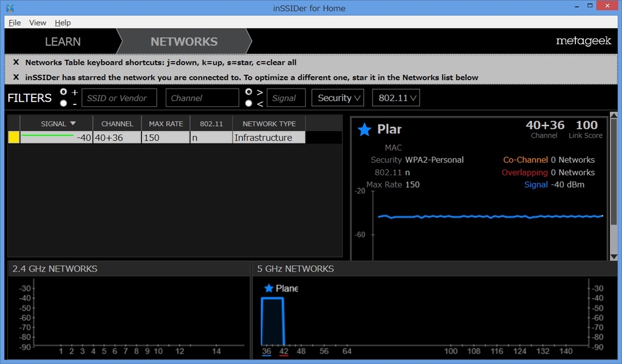Sort by the 802.11 column header

click(x=211, y=124)
